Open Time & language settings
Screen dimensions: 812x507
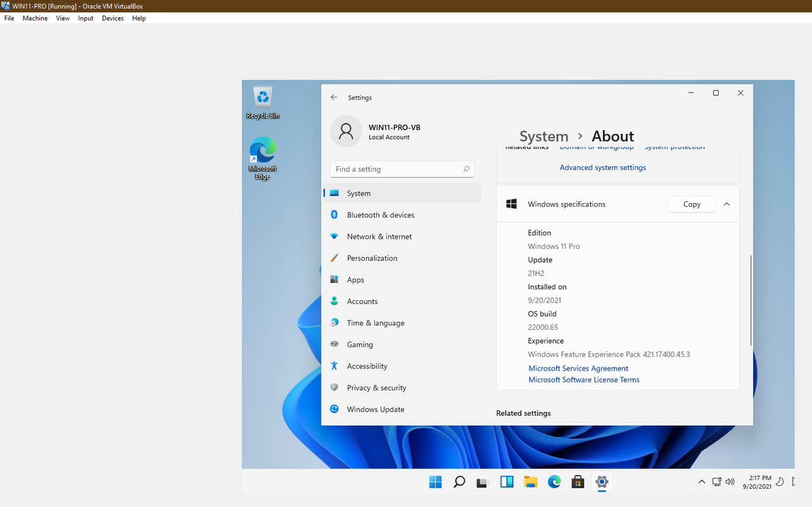[402, 322]
